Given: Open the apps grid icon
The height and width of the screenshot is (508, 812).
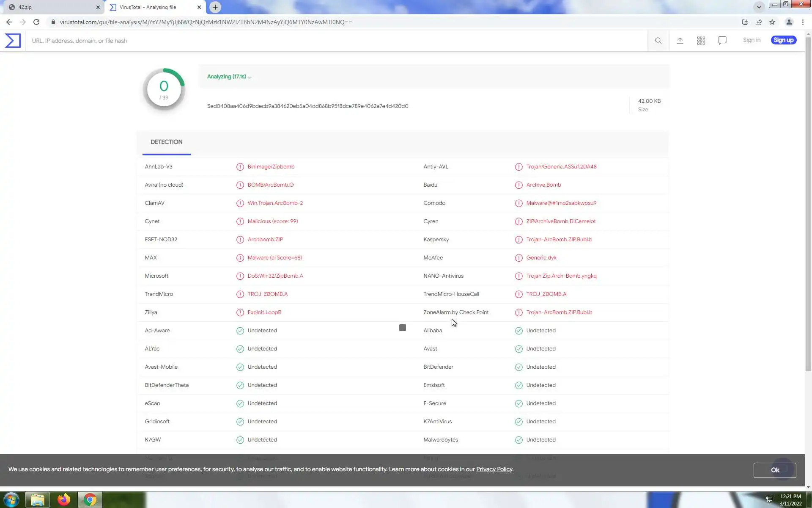Looking at the screenshot, I should 701,41.
